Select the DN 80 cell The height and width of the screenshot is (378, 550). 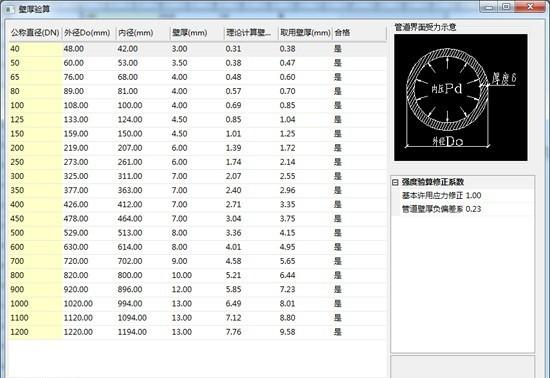(35, 91)
